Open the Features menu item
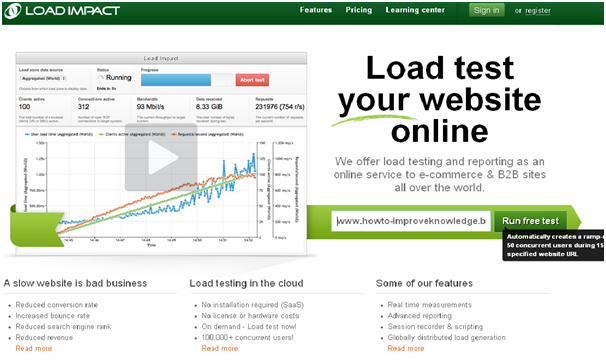This screenshot has width=606, height=361. point(316,10)
